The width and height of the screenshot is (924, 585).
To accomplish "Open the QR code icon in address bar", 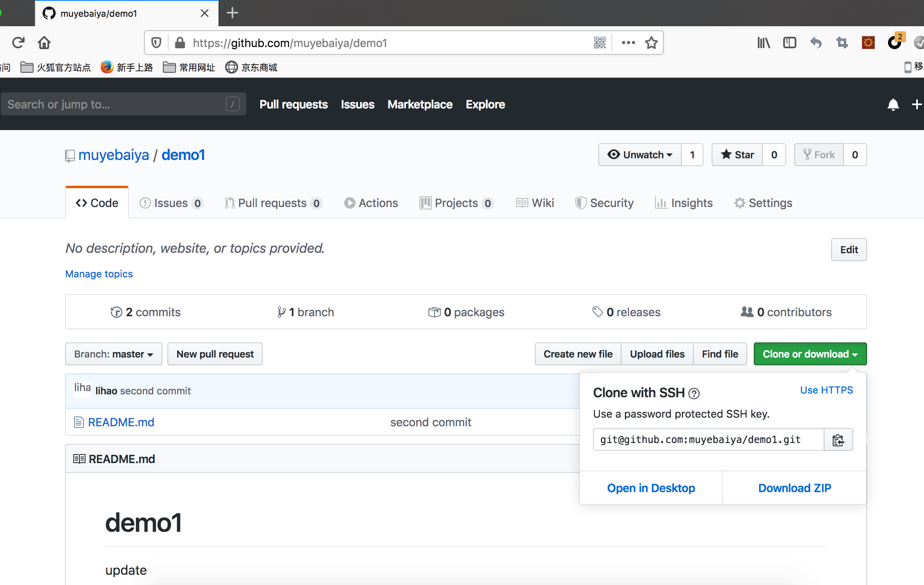I will tap(600, 43).
